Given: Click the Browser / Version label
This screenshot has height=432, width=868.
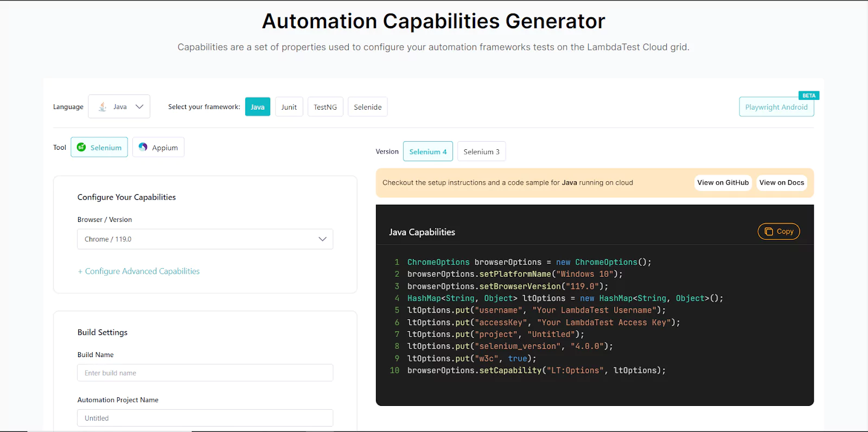Looking at the screenshot, I should (105, 219).
